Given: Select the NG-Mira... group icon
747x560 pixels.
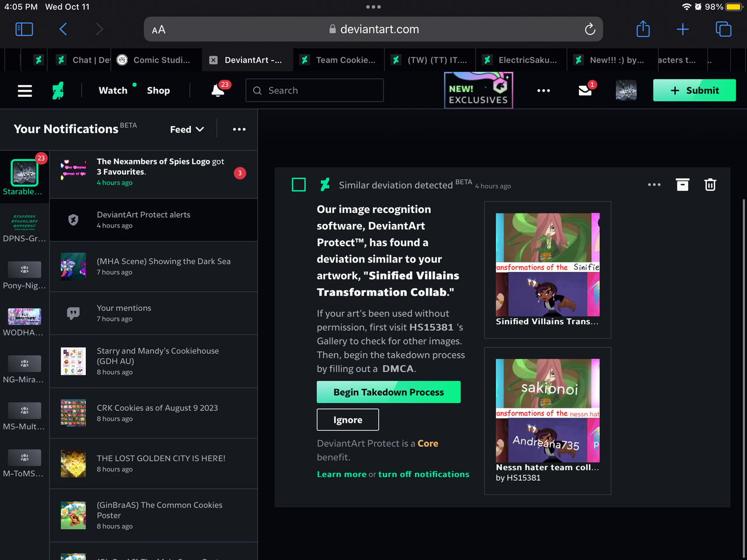Looking at the screenshot, I should click(25, 363).
